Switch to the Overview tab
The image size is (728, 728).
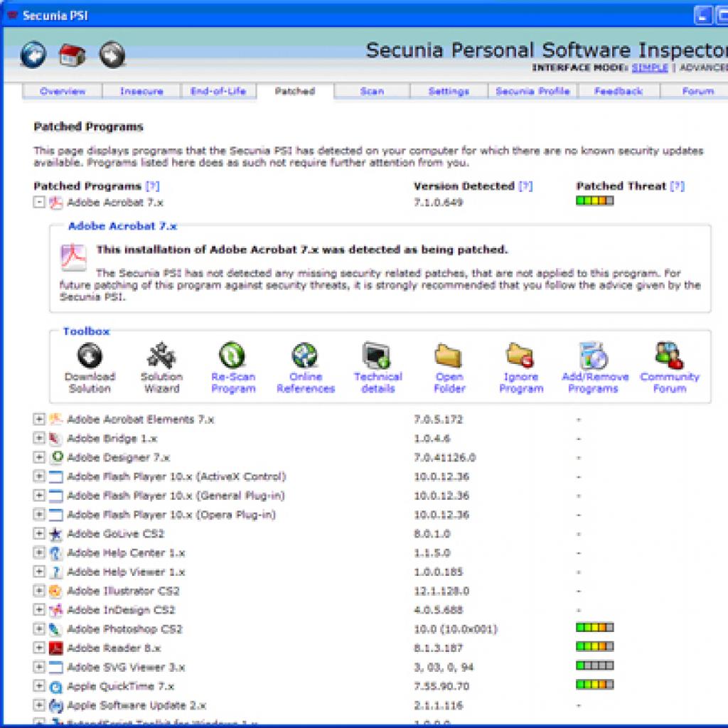[63, 92]
